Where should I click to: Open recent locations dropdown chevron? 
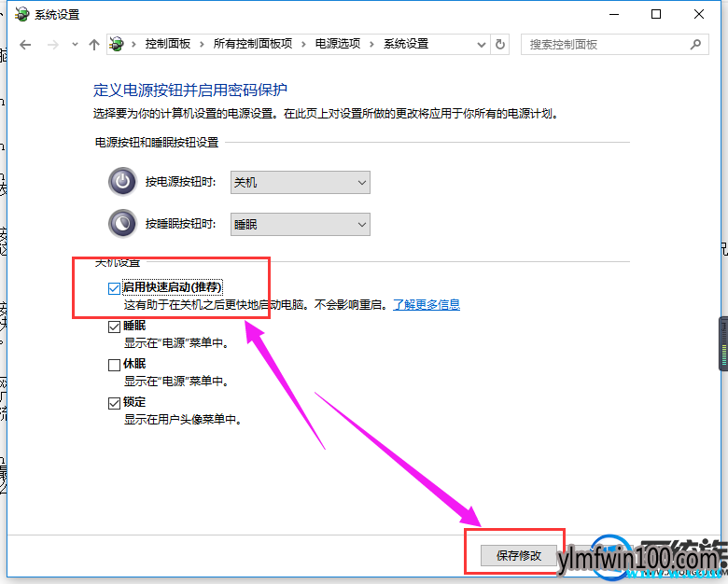point(75,45)
